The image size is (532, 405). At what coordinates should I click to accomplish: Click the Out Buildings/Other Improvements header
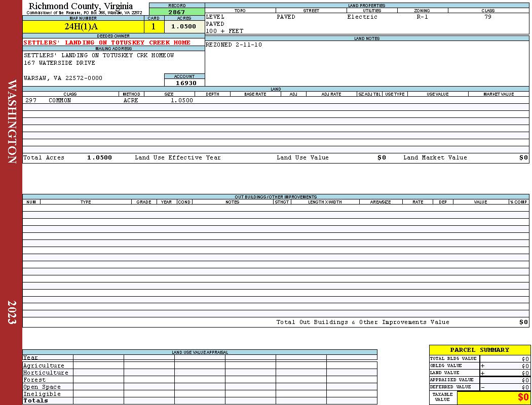tap(276, 196)
